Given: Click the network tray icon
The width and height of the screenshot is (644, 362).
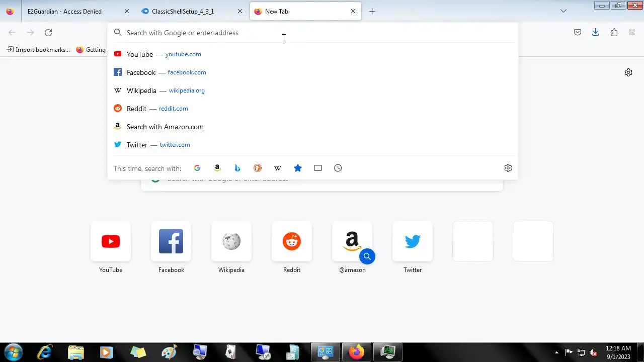Looking at the screenshot, I should 581,352.
